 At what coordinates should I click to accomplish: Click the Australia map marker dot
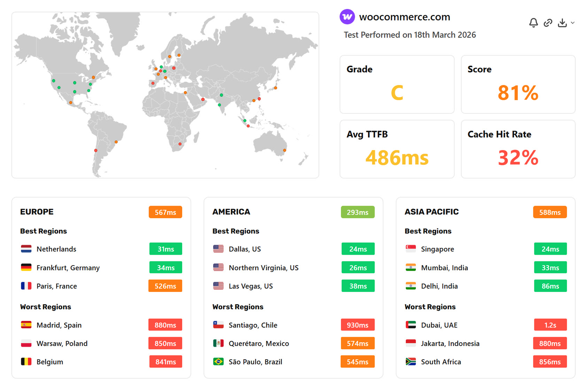click(x=285, y=150)
